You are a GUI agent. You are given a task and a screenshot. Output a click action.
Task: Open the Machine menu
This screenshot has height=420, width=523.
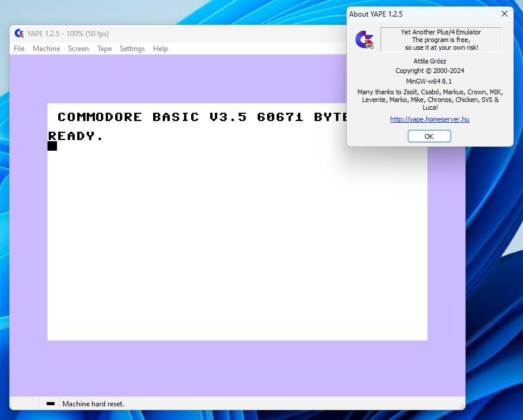click(x=46, y=49)
